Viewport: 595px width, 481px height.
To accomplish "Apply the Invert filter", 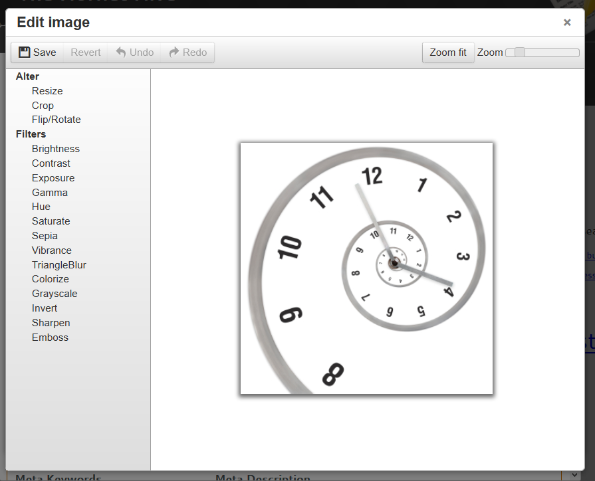I will (x=44, y=308).
